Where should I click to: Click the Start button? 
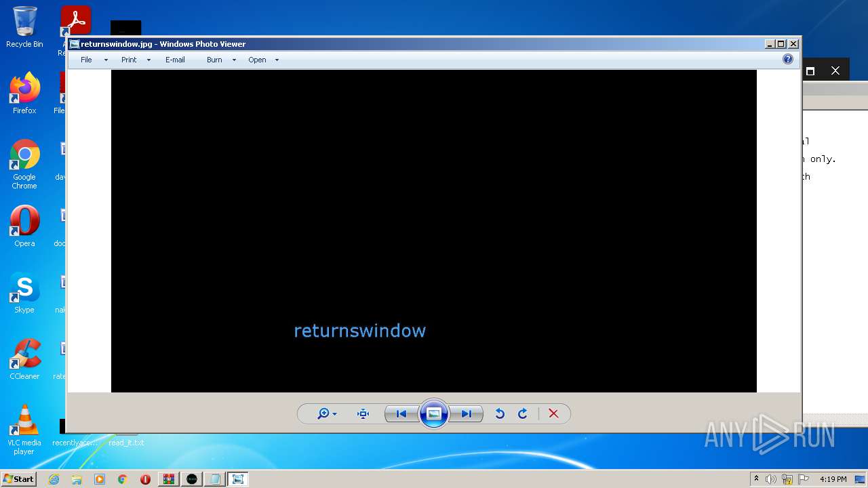click(18, 479)
